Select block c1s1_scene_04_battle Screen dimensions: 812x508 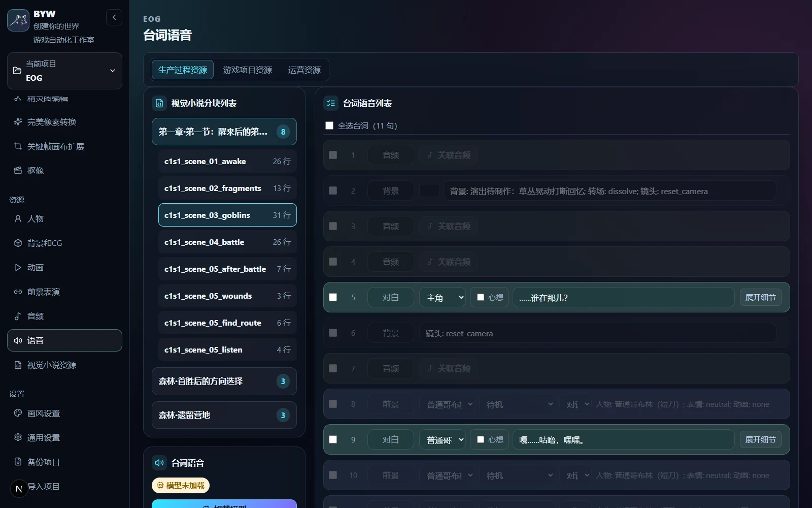click(227, 242)
